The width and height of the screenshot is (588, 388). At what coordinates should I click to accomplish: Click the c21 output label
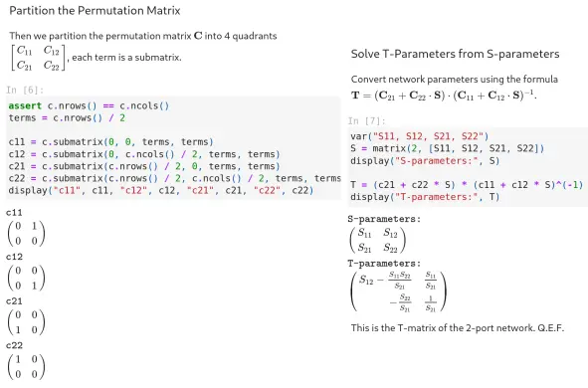14,301
